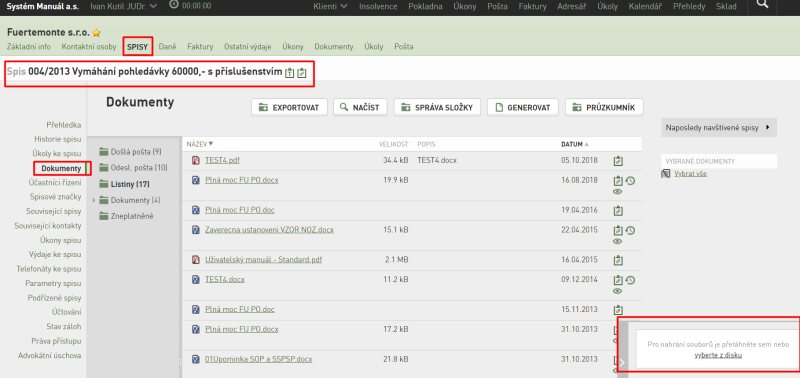
Task: Open the clipboard icon for the 16.08.2018 document
Action: (x=618, y=181)
